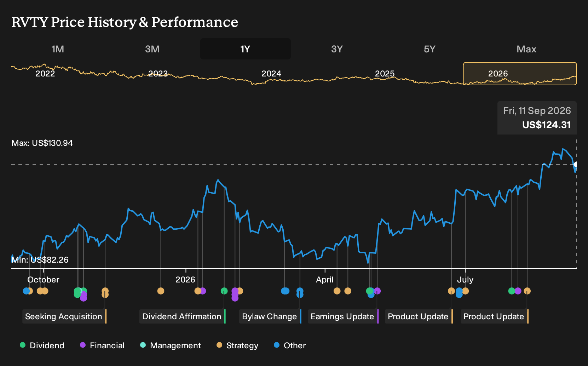Screen dimensions: 588x366
Task: Open the Earnings Update event label
Action: coord(343,316)
